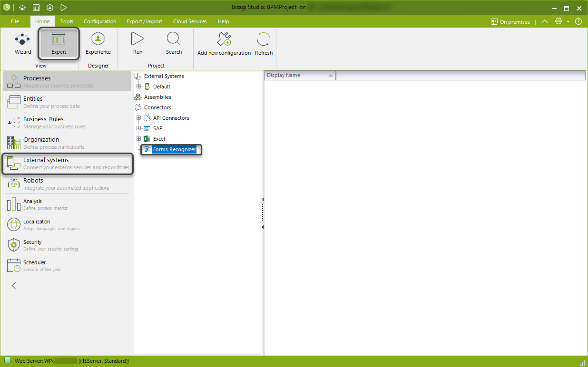Click the splitter collapse arrow at top
This screenshot has width=588, height=367.
[263, 200]
